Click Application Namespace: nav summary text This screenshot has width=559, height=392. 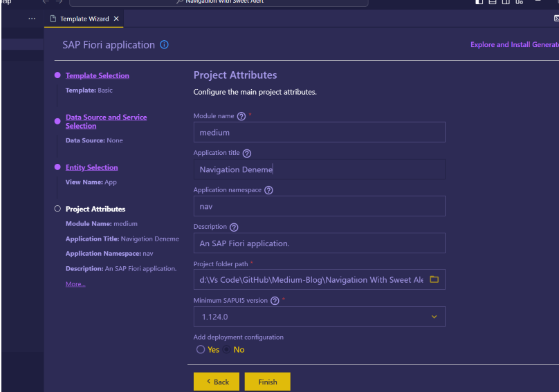(x=109, y=254)
